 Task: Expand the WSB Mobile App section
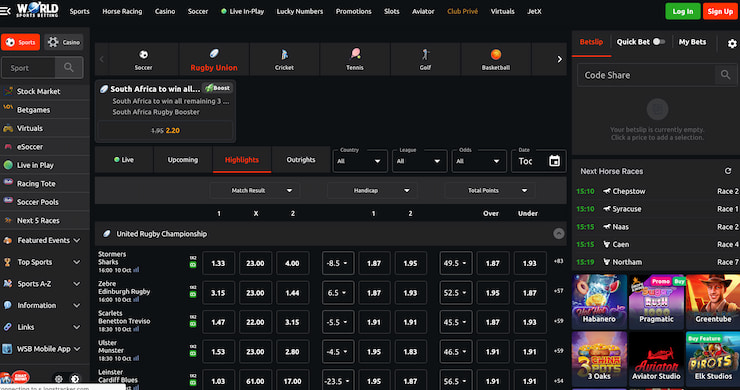click(x=45, y=349)
